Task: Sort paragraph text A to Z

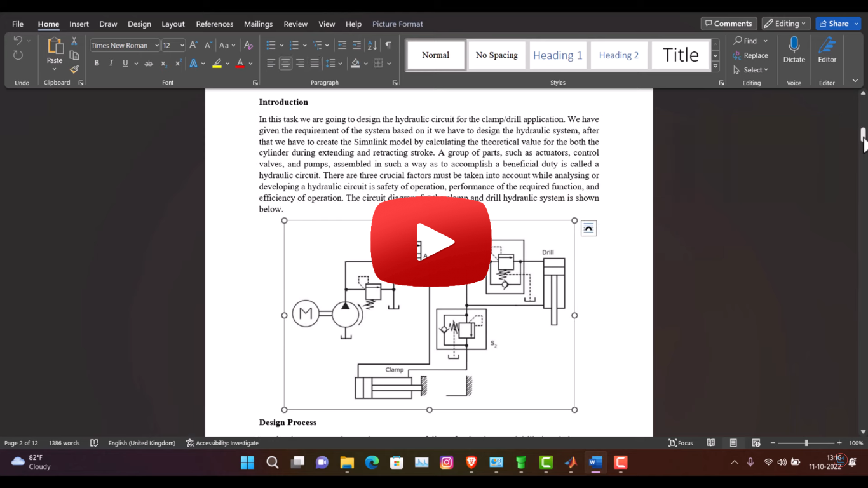Action: pyautogui.click(x=372, y=45)
